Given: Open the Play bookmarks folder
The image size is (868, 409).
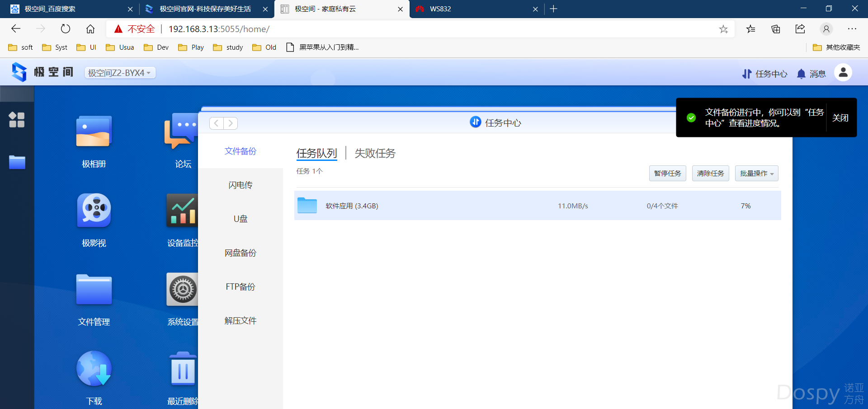Looking at the screenshot, I should click(x=191, y=47).
